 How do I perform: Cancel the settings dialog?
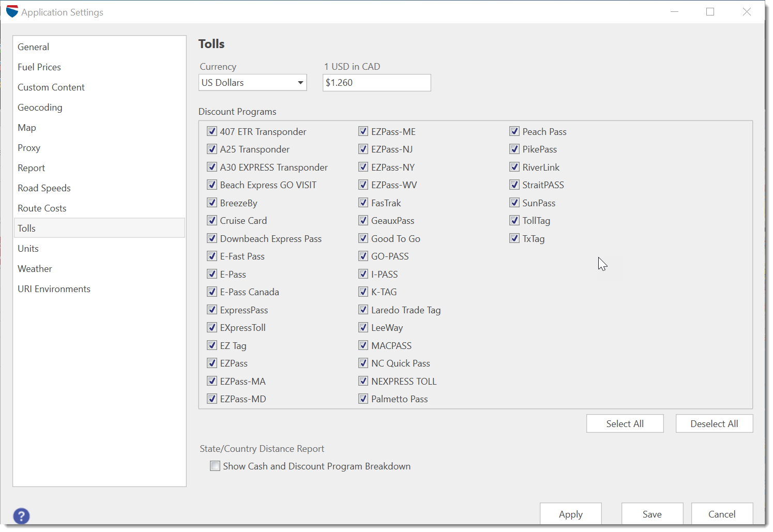[x=722, y=514]
